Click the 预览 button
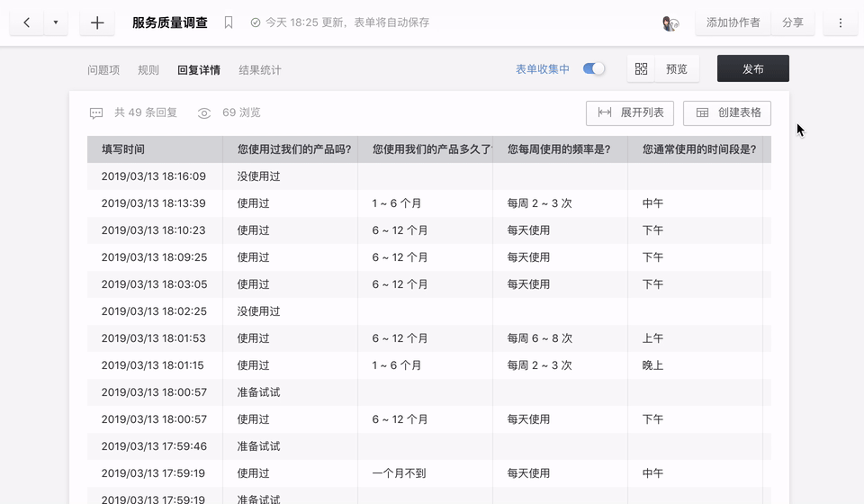864x504 pixels. coord(677,69)
